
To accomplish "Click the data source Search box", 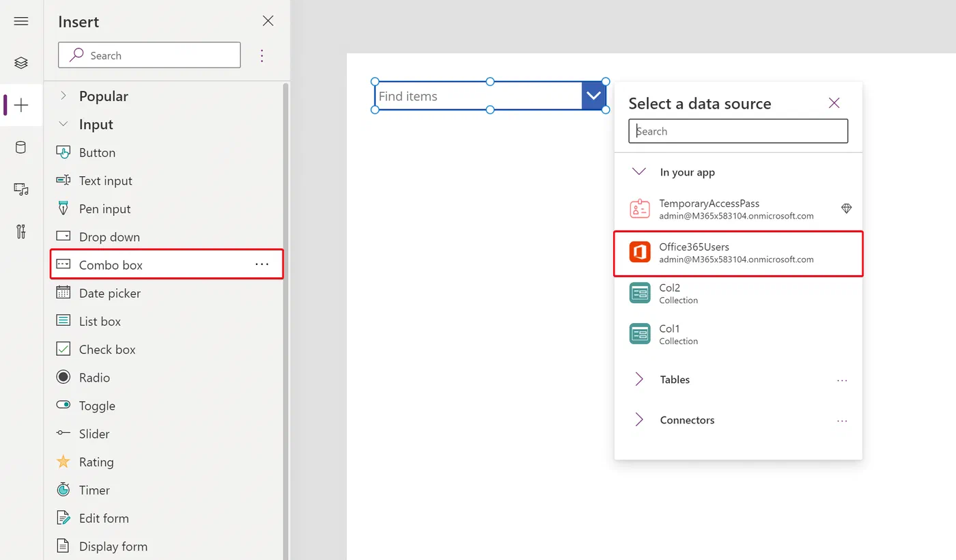I will (x=738, y=131).
